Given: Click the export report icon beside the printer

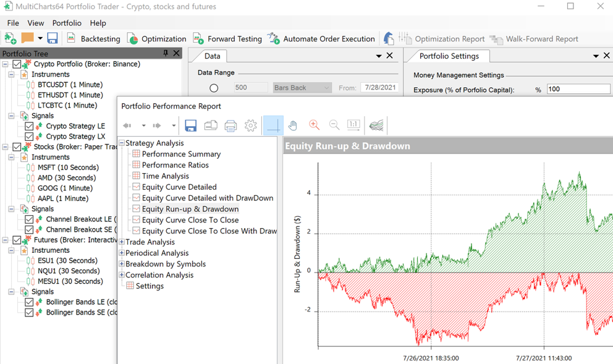Looking at the screenshot, I should pos(211,125).
